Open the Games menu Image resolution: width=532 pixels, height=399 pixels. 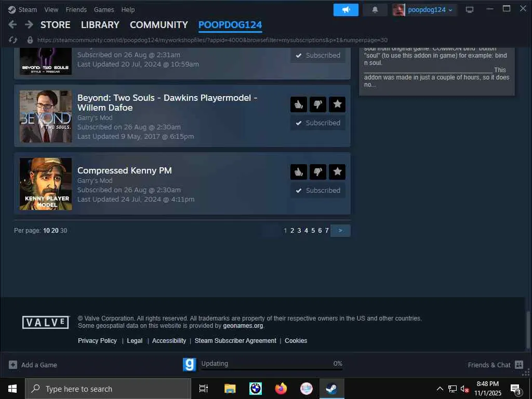coord(104,9)
